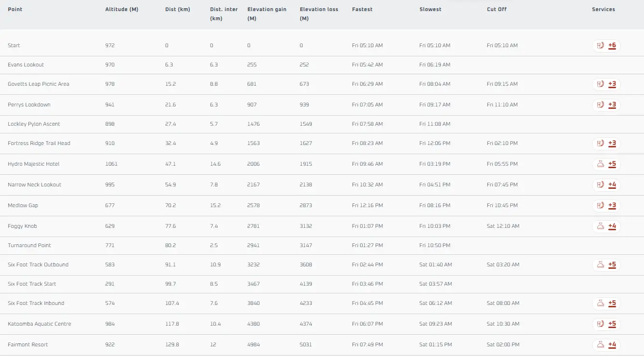Click the Cut Off column header
This screenshot has height=356, width=644.
496,9
